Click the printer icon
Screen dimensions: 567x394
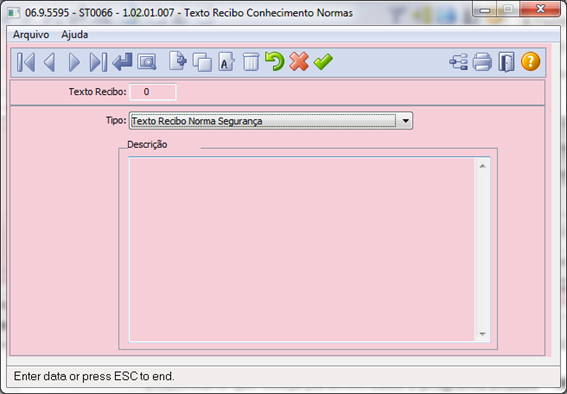tap(482, 62)
